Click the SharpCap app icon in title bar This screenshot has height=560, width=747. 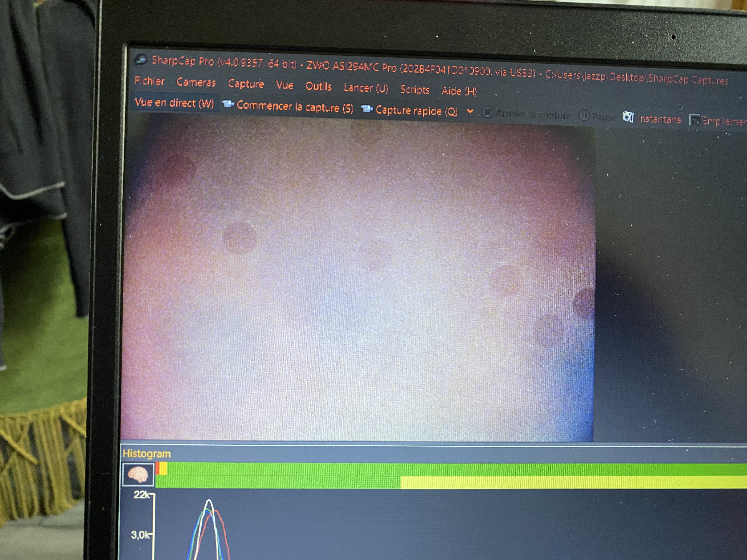click(141, 60)
